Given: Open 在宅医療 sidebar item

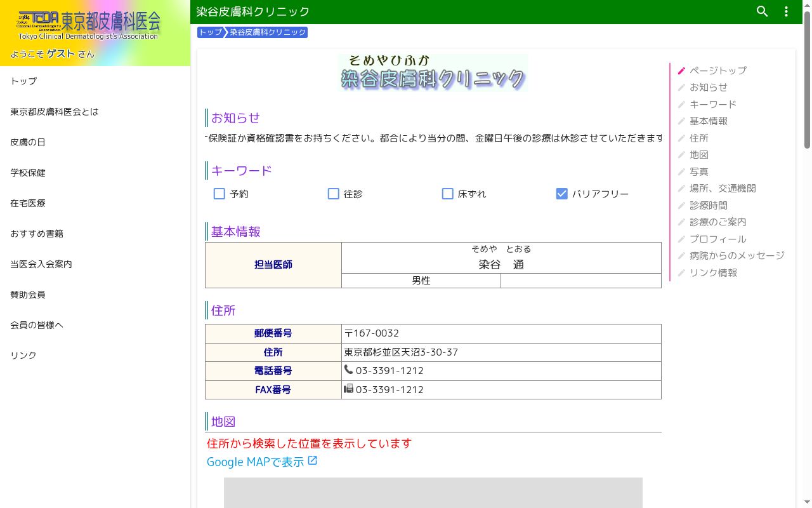Looking at the screenshot, I should (95, 203).
